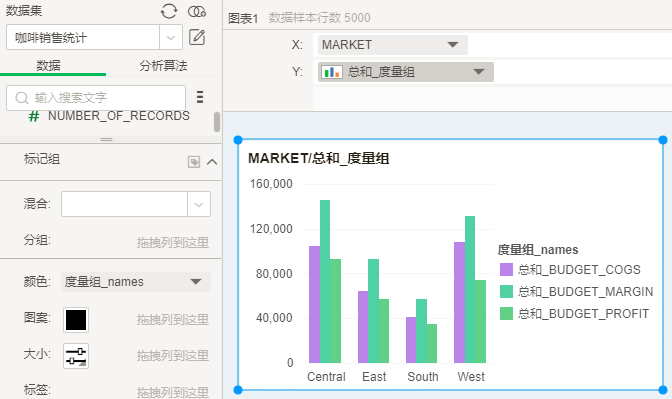672x399 pixels.
Task: Click the 图案 拖拽列到这里 drop area
Action: 173,320
